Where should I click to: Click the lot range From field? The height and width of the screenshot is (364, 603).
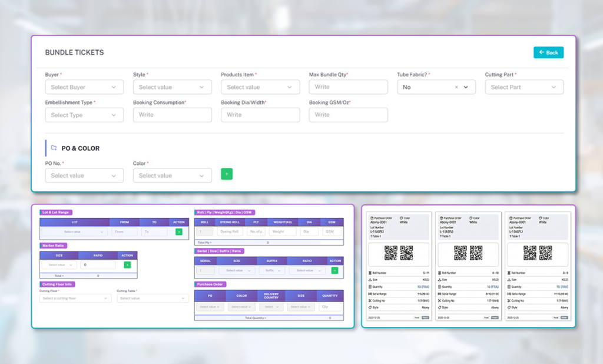click(x=125, y=231)
